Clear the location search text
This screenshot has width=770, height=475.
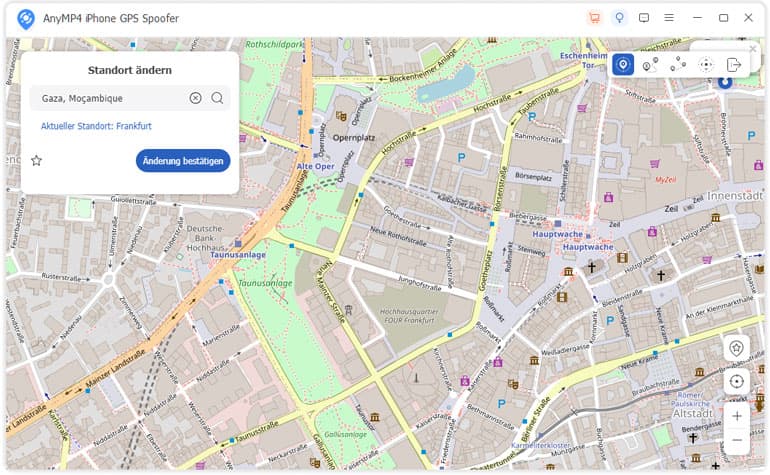pyautogui.click(x=195, y=98)
